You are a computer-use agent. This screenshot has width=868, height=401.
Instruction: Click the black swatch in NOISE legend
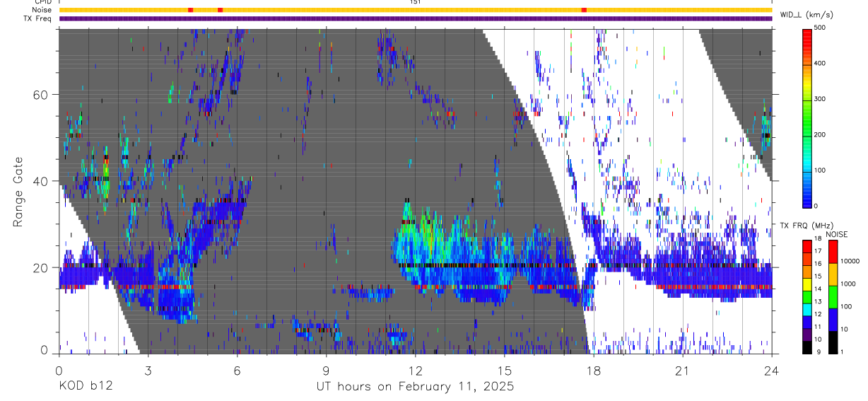click(x=833, y=342)
